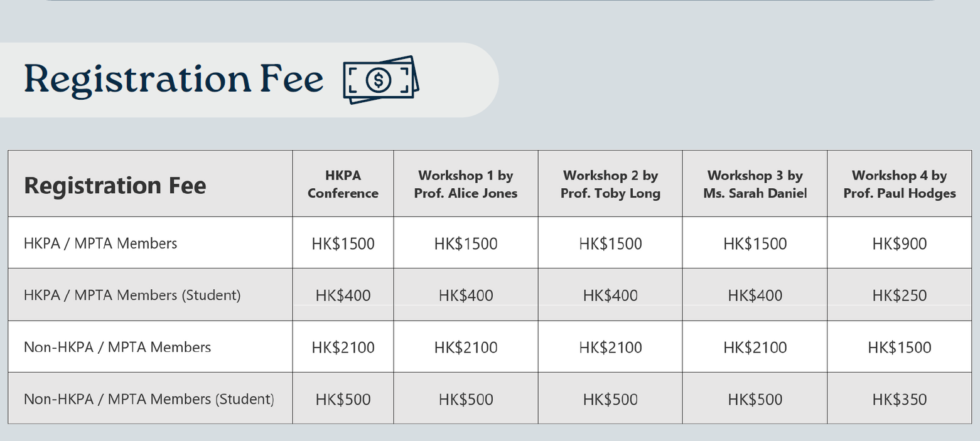Image resolution: width=980 pixels, height=441 pixels.
Task: Select the Non-HKPA / MPTA Members row label
Action: pyautogui.click(x=117, y=347)
